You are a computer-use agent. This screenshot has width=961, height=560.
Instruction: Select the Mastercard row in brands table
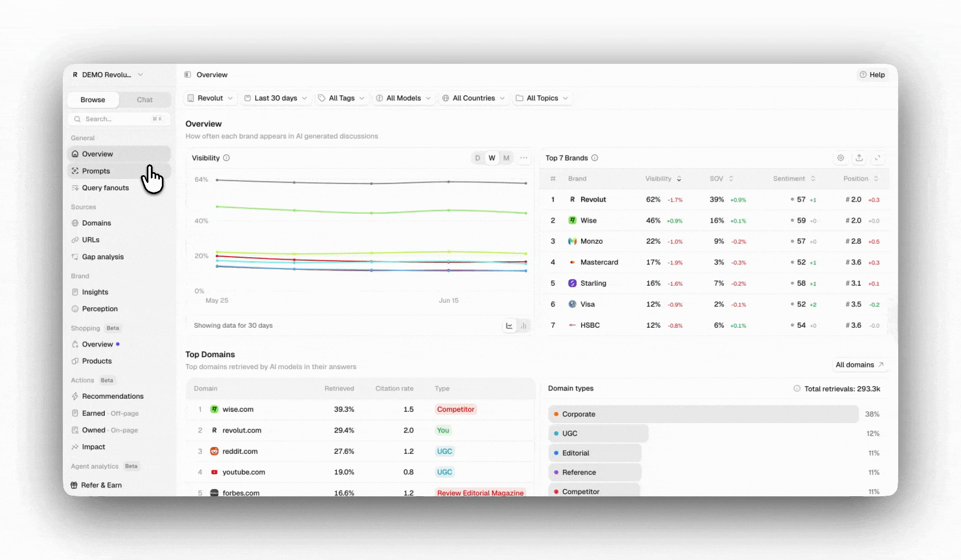coord(715,262)
